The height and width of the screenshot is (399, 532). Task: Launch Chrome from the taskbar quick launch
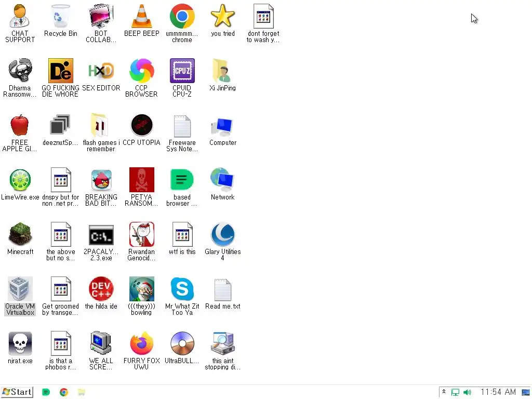click(64, 392)
